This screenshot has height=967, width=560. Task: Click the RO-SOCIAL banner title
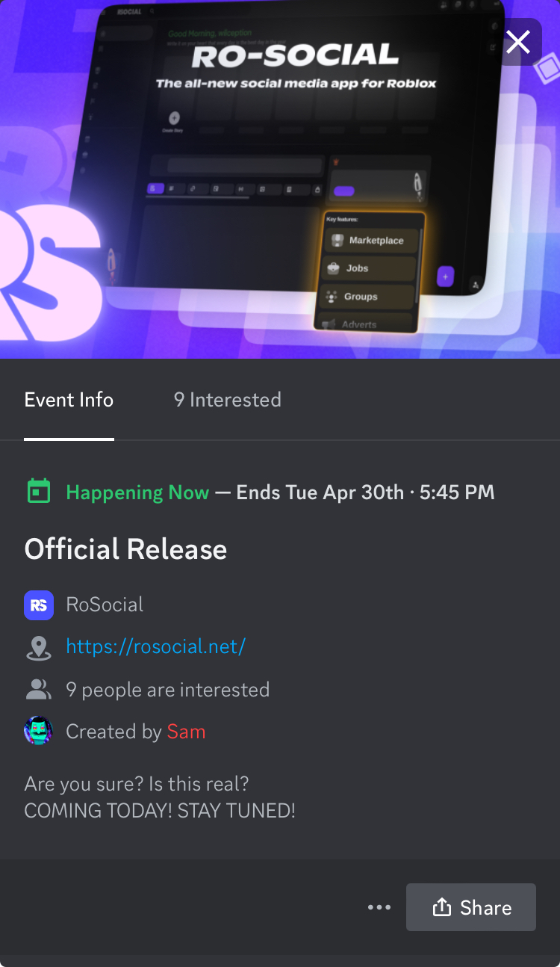click(x=295, y=56)
